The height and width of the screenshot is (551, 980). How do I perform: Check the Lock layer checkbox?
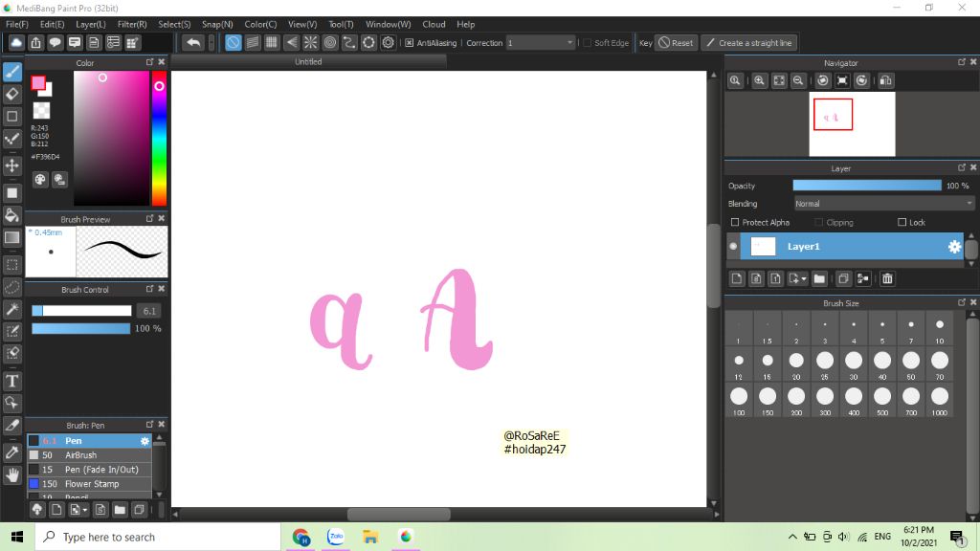[x=902, y=222]
